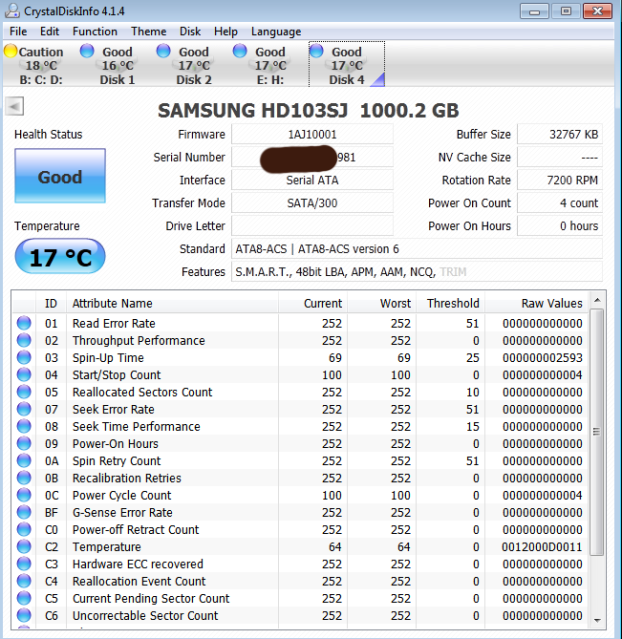Click the Standard field ATA8-ACS
The image size is (622, 639).
pos(417,249)
